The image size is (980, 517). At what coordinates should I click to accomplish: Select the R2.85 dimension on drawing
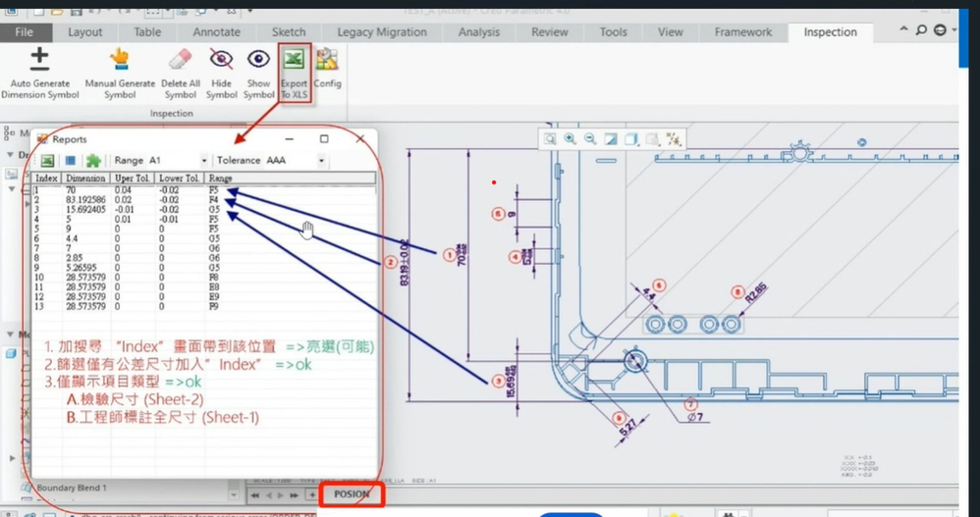pos(756,293)
